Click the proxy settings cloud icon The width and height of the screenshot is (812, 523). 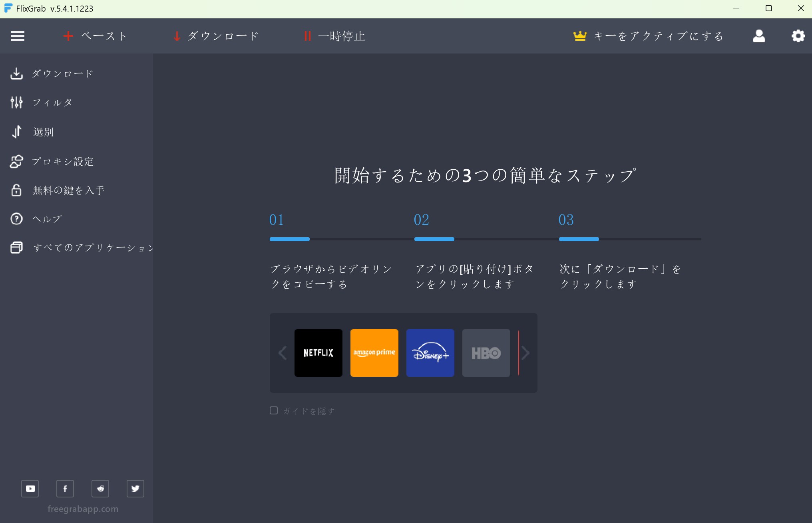coord(16,161)
